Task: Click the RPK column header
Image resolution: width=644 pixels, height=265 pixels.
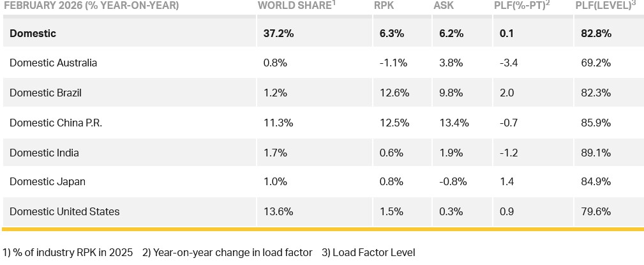Action: [384, 6]
